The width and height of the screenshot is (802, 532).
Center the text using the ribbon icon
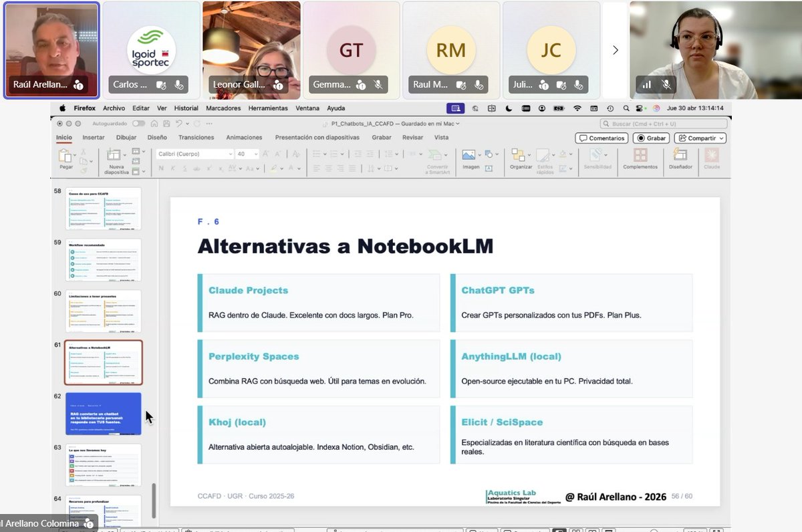329,168
